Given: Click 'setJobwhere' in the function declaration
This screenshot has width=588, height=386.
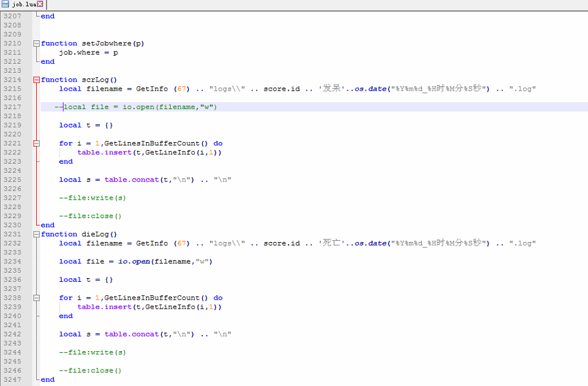Looking at the screenshot, I should point(107,44).
